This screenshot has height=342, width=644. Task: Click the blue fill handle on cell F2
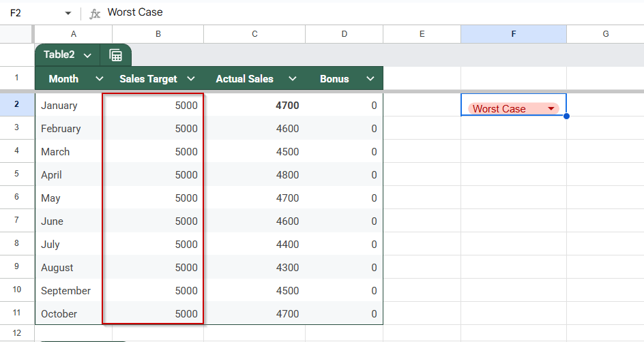pyautogui.click(x=566, y=116)
